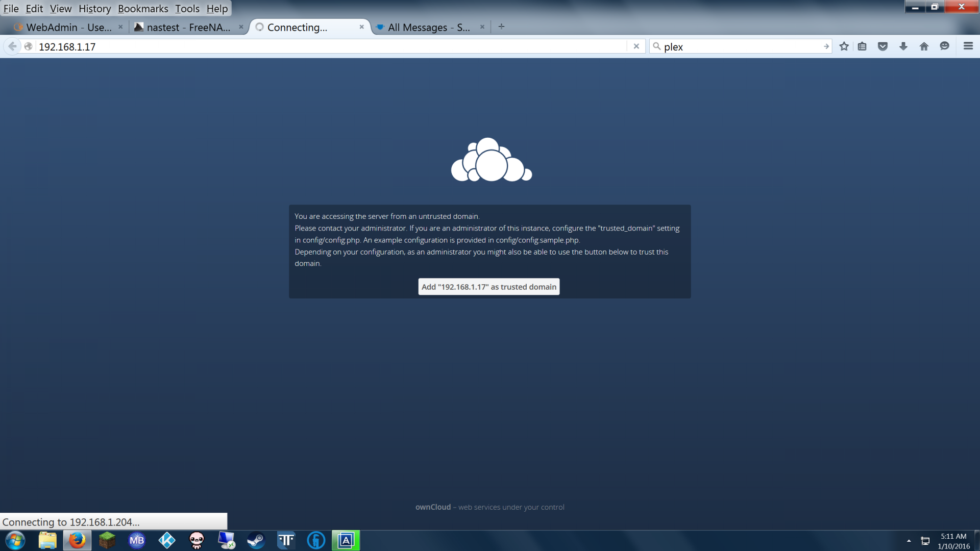This screenshot has height=551, width=980.
Task: Open the skull icon taskbar app
Action: (x=197, y=540)
